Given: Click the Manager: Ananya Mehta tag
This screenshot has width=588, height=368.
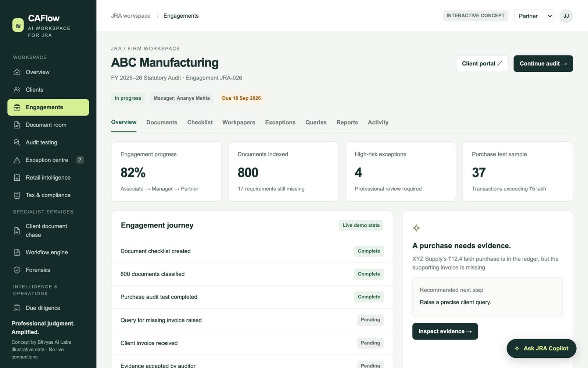Looking at the screenshot, I should click(182, 98).
